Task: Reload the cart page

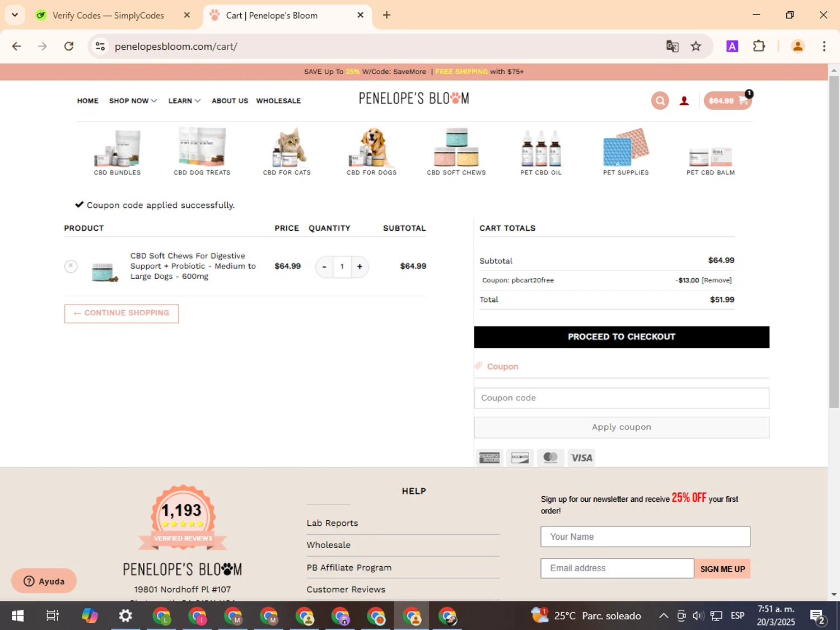Action: pos(69,46)
